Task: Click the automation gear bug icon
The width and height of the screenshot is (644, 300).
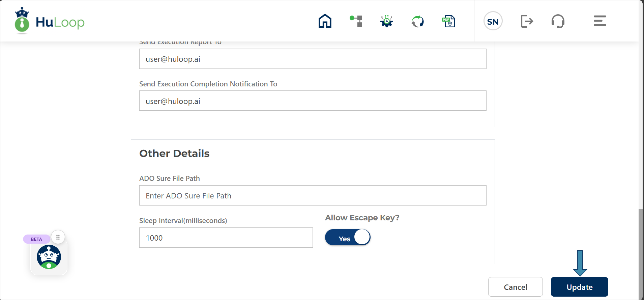Action: click(387, 21)
